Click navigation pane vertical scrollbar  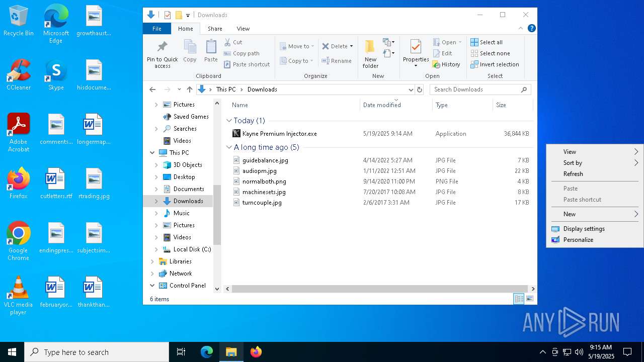point(217,215)
